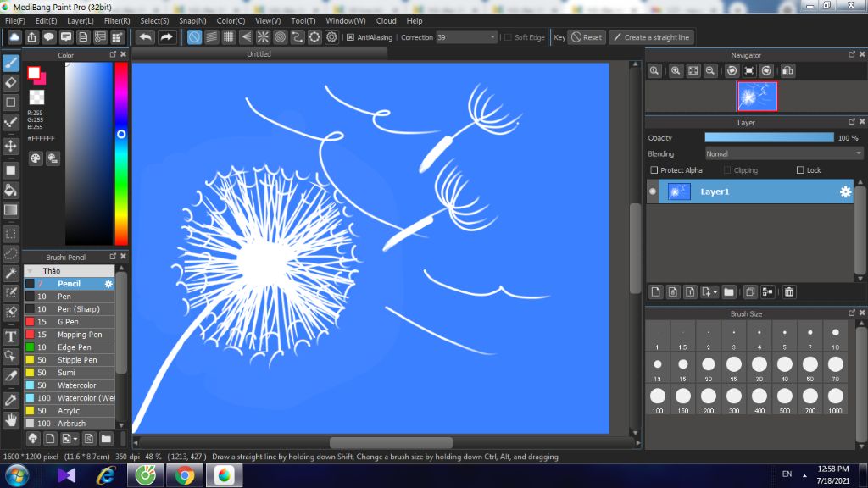Turn snap off icon

[194, 37]
